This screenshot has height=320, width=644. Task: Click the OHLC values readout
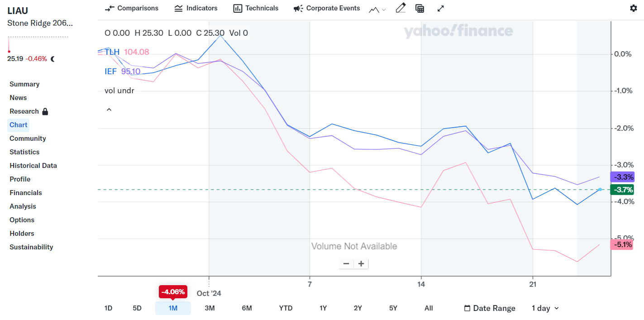(x=176, y=33)
